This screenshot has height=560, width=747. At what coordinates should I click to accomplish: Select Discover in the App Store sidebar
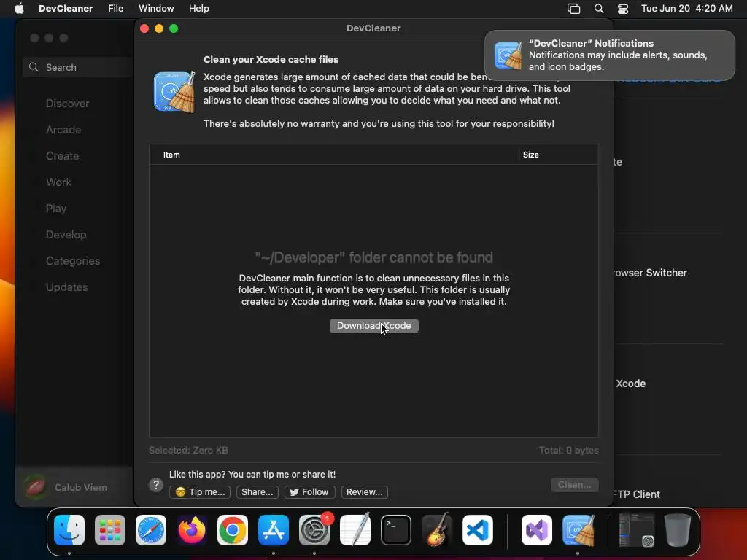point(67,104)
